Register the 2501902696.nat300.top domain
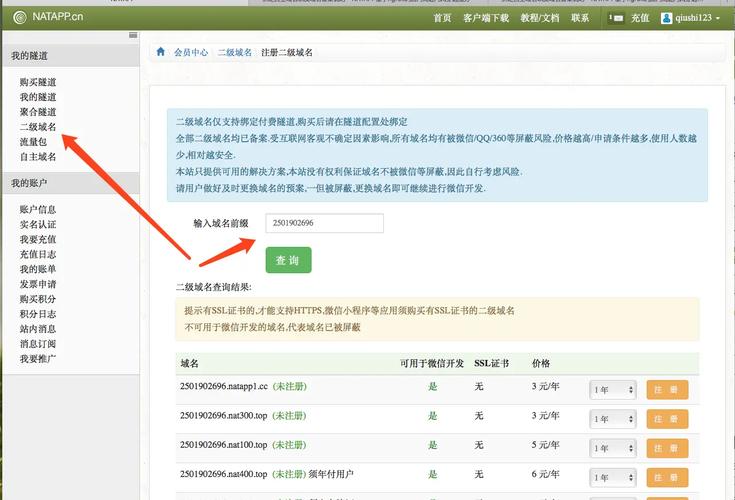Screen dimensions: 735x500 [x=667, y=419]
